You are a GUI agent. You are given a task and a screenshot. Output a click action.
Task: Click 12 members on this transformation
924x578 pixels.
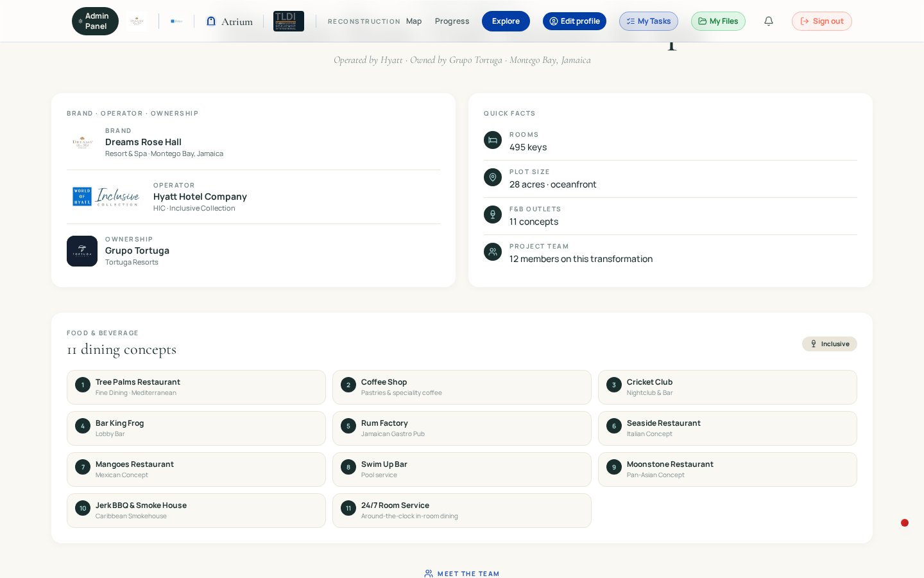coord(581,259)
